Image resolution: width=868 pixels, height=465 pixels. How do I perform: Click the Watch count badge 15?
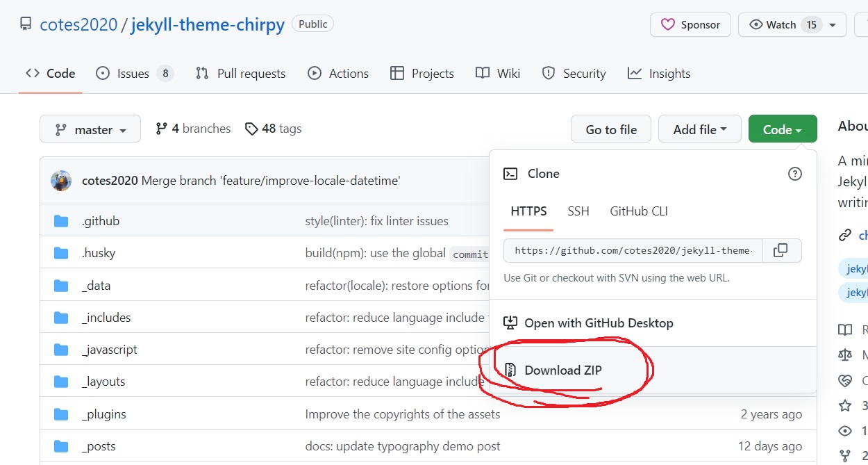(811, 24)
